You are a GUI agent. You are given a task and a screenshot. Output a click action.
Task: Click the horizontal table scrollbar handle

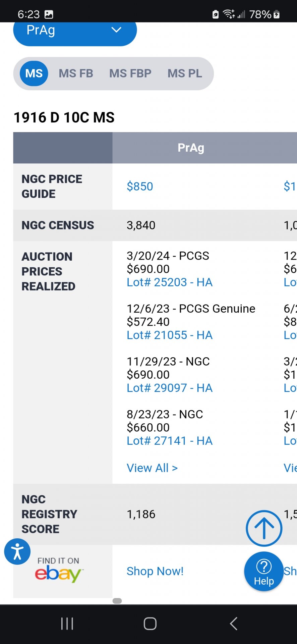(x=117, y=601)
